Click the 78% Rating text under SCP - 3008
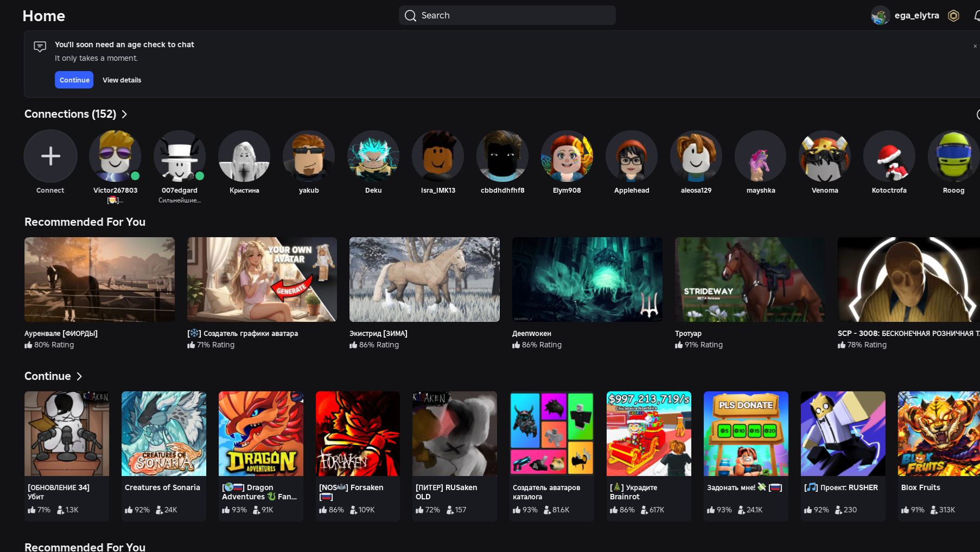 click(x=867, y=345)
